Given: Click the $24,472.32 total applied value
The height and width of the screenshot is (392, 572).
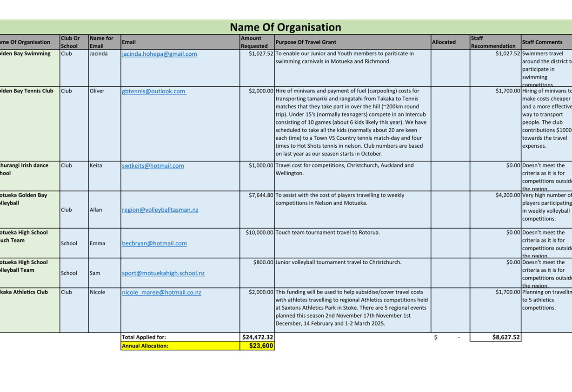Looking at the screenshot, I should click(x=257, y=337).
